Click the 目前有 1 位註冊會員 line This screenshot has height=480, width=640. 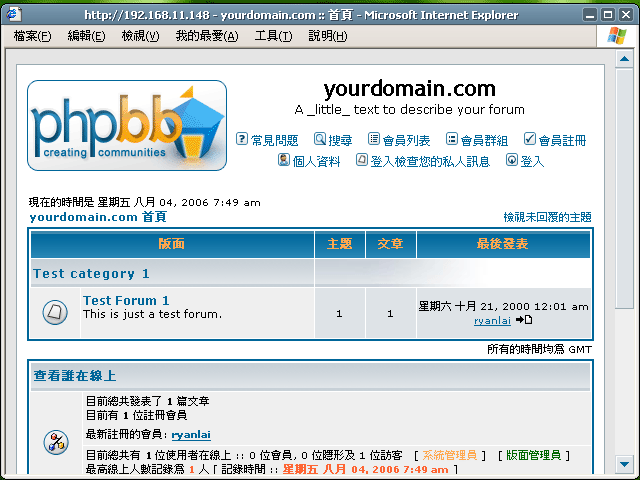(136, 416)
